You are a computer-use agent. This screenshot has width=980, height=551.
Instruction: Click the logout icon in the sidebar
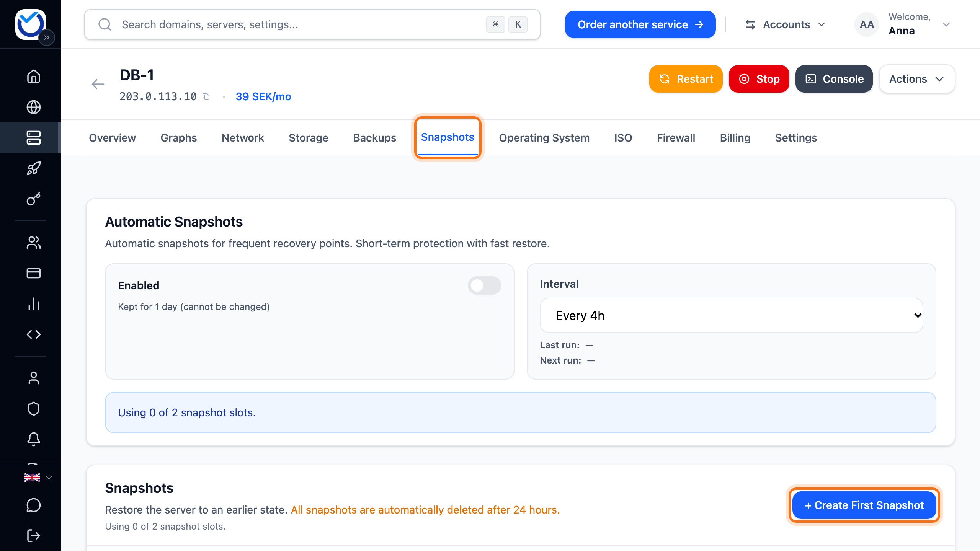click(x=34, y=536)
